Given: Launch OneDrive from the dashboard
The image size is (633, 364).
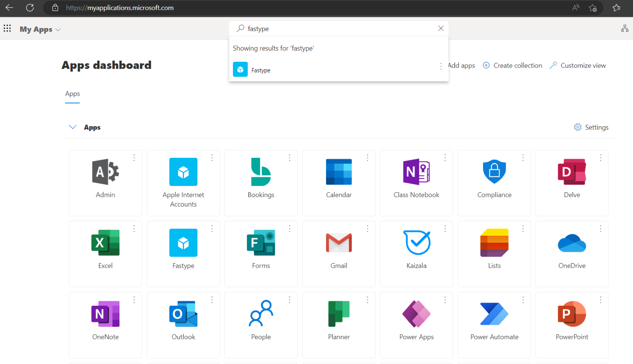Looking at the screenshot, I should (572, 254).
